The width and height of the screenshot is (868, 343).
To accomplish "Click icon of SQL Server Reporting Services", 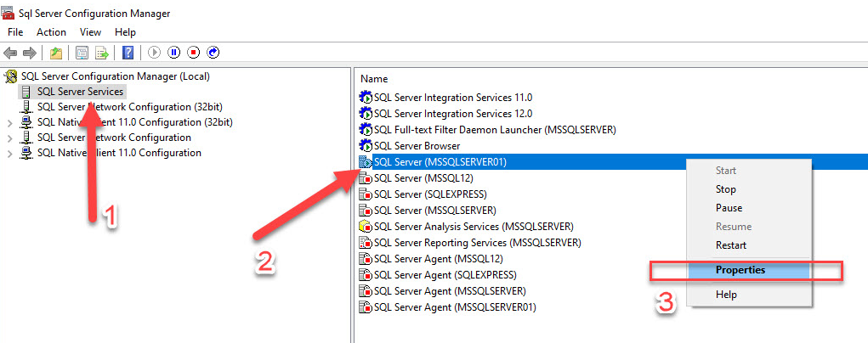I will [366, 242].
